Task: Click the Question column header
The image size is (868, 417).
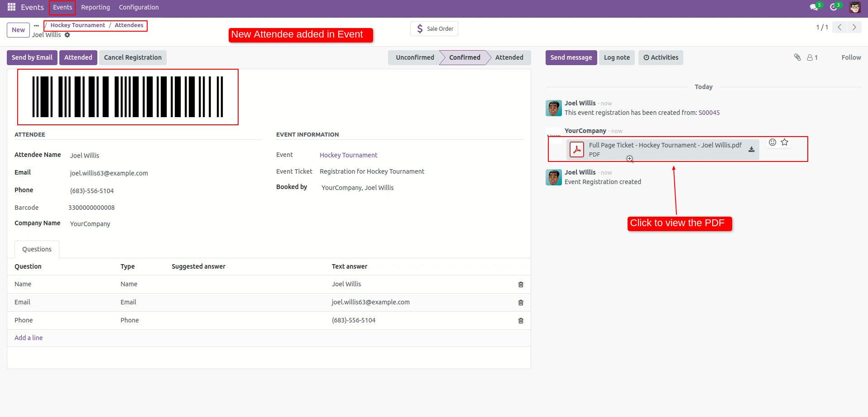Action: coord(28,266)
